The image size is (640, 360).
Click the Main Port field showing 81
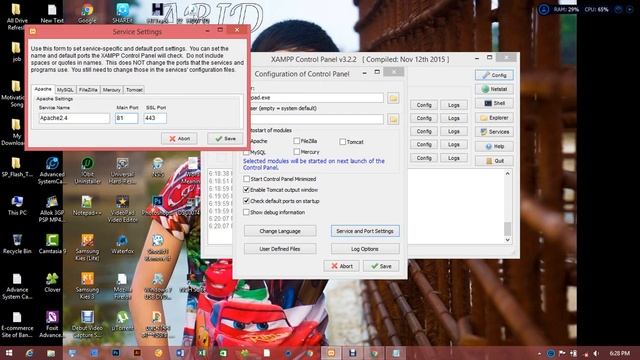tap(127, 118)
